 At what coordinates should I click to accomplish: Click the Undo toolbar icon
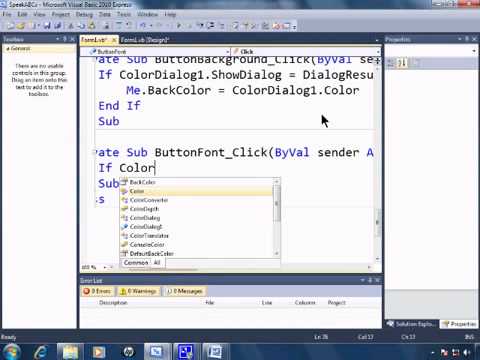143,26
